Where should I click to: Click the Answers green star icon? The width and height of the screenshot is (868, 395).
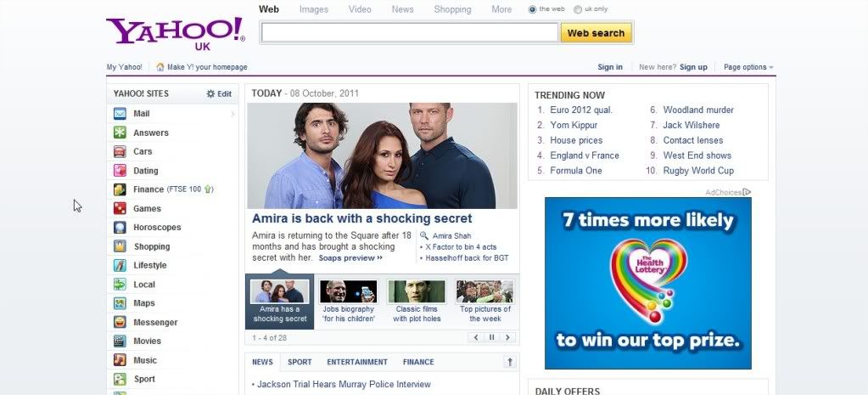120,133
